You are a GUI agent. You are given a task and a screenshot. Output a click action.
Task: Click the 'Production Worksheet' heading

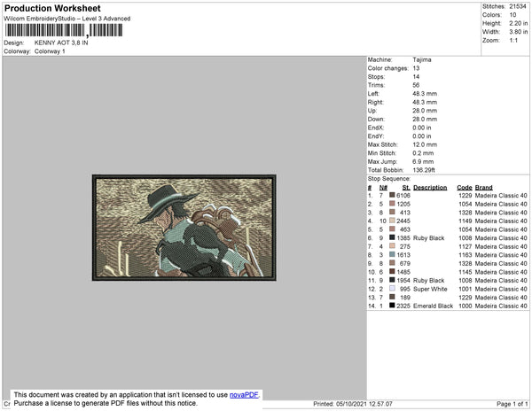[x=52, y=9]
